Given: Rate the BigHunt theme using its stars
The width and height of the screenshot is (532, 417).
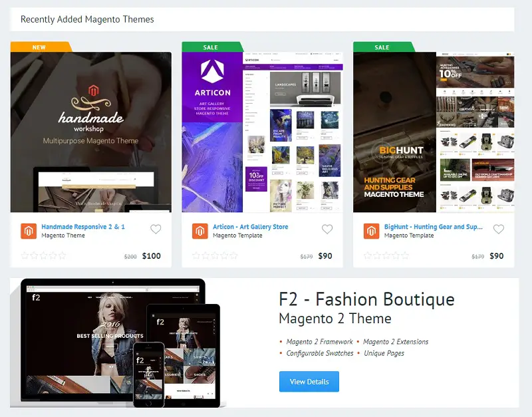Looking at the screenshot, I should 386,256.
